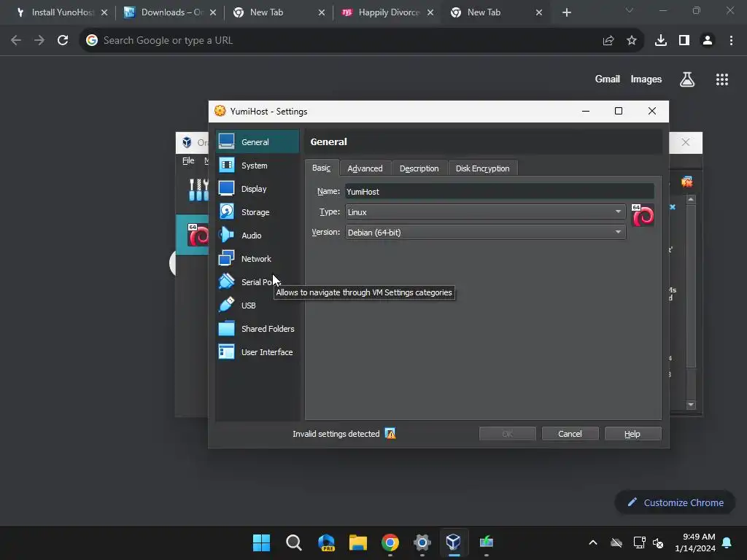Click the invalid settings warning icon
747x560 pixels.
coord(390,433)
